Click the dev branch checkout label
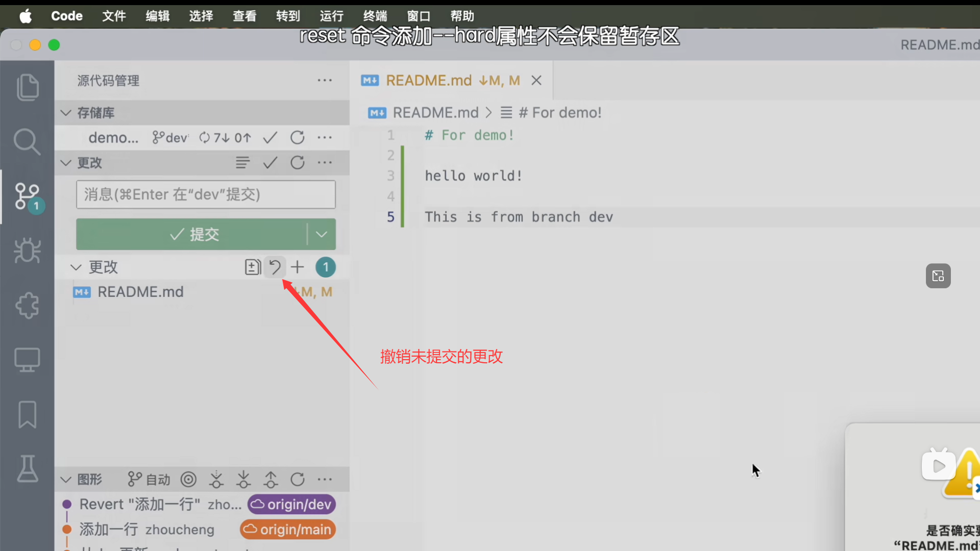The image size is (980, 551). coord(171,138)
